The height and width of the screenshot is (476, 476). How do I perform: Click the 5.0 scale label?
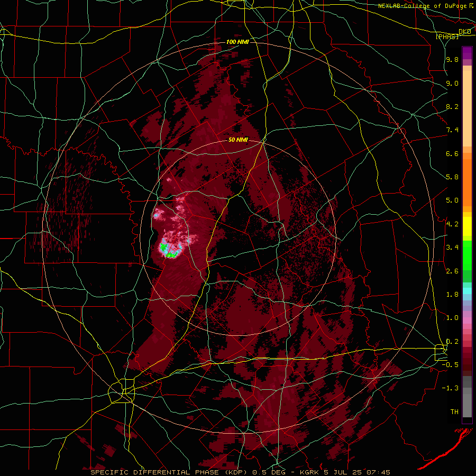pyautogui.click(x=452, y=200)
